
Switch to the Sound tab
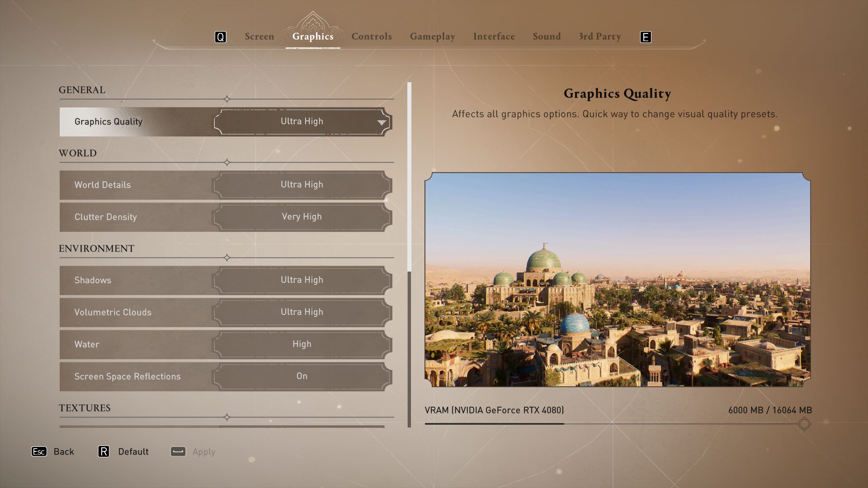pos(547,37)
